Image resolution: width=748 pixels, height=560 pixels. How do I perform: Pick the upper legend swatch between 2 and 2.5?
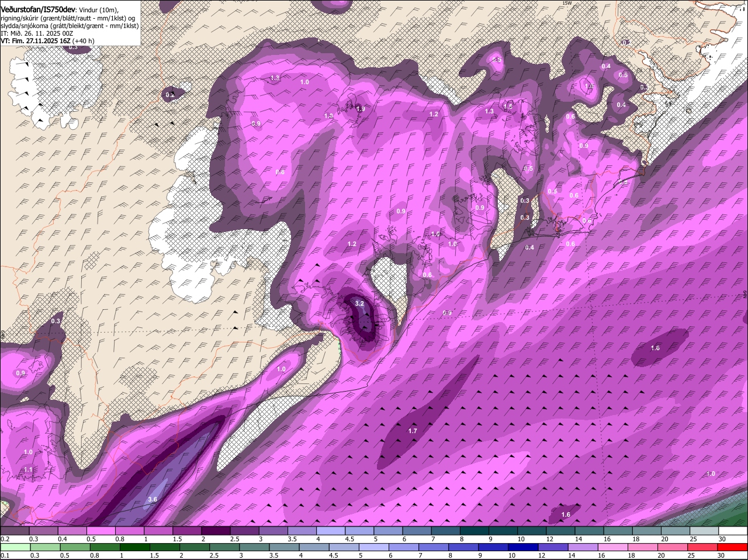click(216, 531)
